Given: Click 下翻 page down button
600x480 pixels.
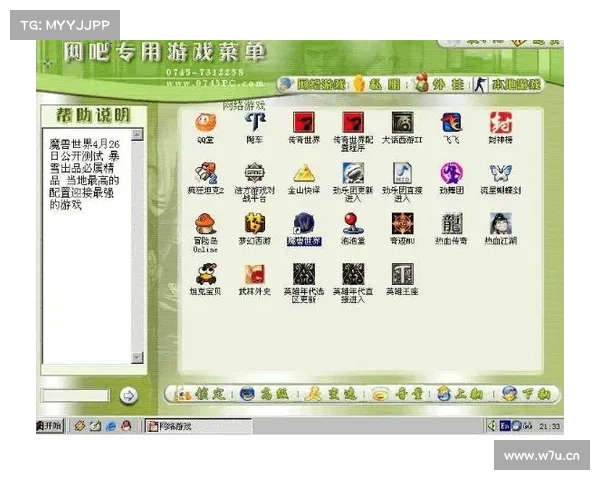Looking at the screenshot, I should 527,394.
